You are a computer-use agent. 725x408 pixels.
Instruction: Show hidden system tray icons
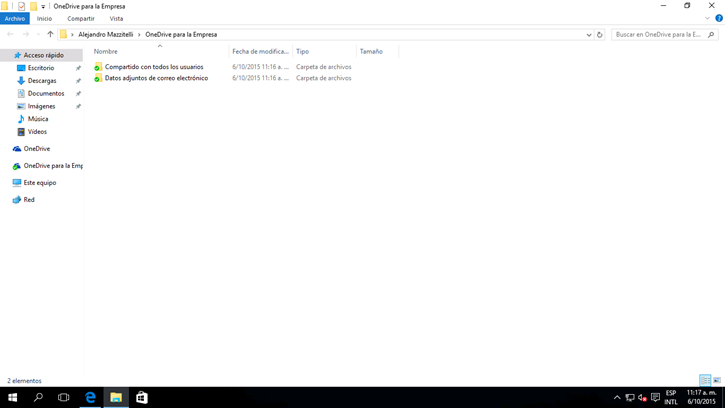coord(617,397)
